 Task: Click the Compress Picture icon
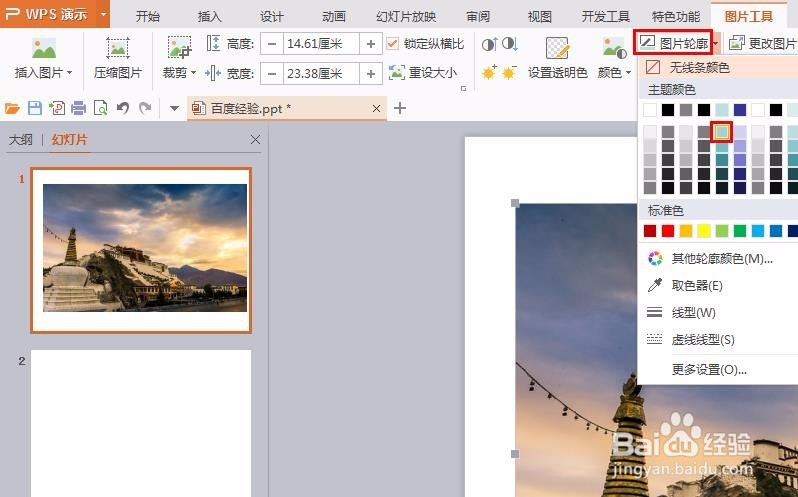pyautogui.click(x=118, y=49)
